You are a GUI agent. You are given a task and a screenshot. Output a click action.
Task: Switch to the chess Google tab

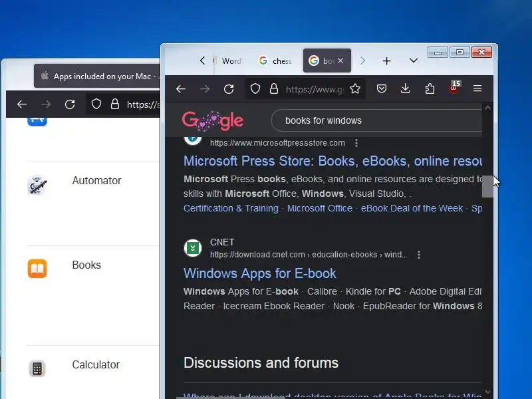(x=275, y=61)
